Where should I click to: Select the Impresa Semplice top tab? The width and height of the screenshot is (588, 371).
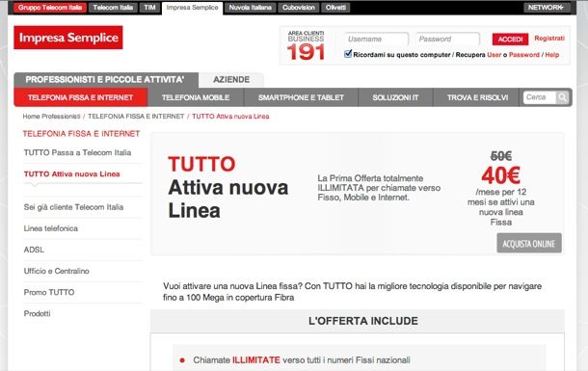click(x=192, y=8)
